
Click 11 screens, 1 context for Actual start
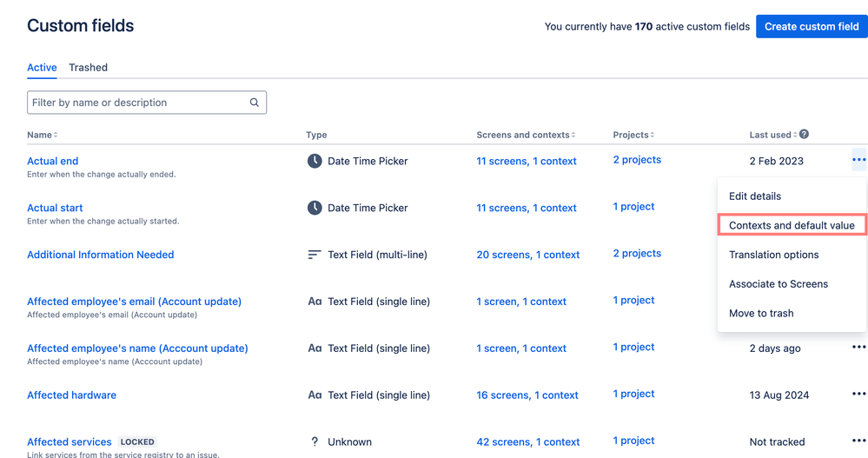click(527, 208)
